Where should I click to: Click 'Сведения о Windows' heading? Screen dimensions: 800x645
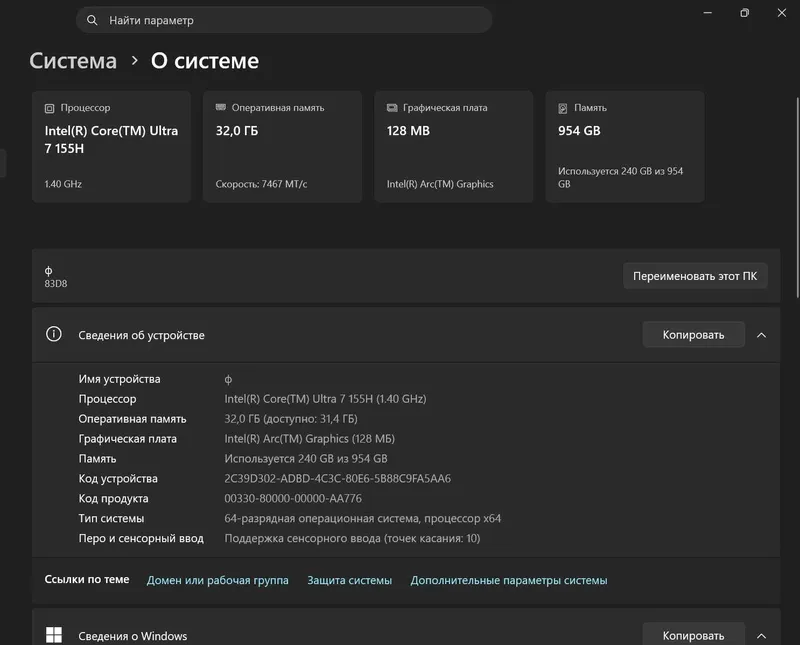click(x=133, y=636)
